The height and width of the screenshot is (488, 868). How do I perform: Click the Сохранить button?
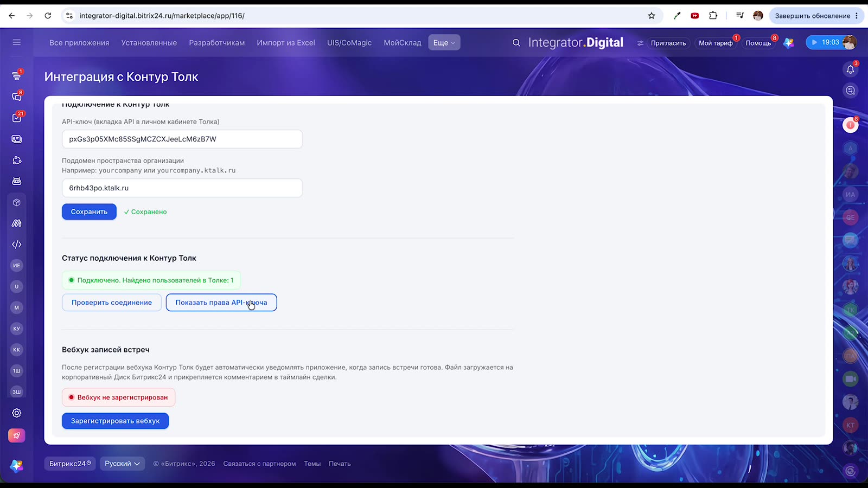pyautogui.click(x=89, y=211)
